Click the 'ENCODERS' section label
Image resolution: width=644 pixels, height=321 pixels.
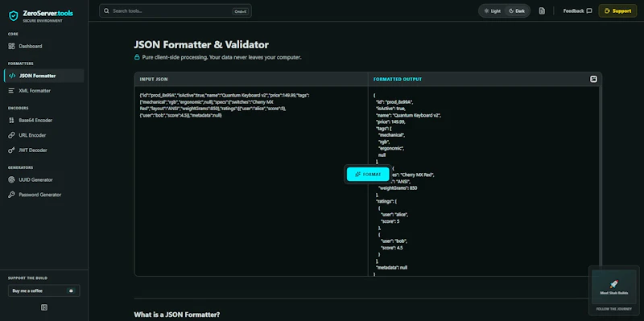tap(18, 109)
